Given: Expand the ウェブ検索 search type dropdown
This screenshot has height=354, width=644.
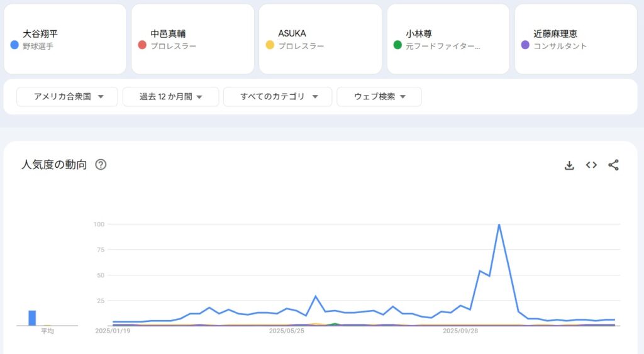Looking at the screenshot, I should click(379, 97).
